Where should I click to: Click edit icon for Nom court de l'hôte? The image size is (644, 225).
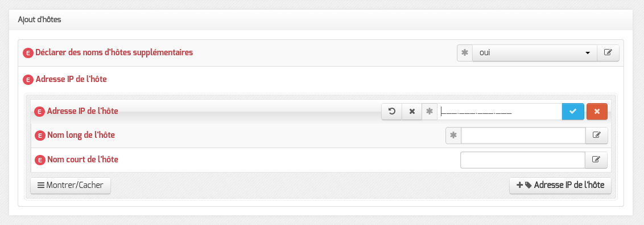tap(596, 160)
